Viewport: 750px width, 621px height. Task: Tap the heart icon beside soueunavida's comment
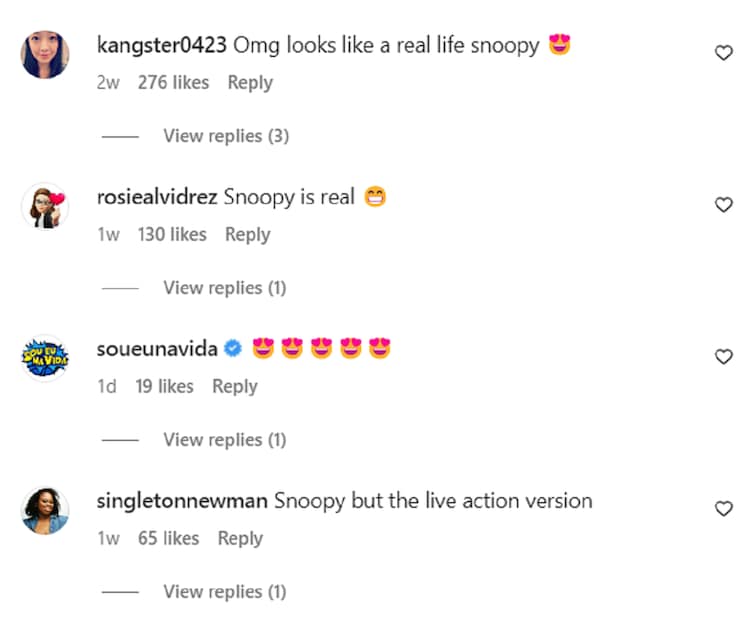tap(724, 356)
